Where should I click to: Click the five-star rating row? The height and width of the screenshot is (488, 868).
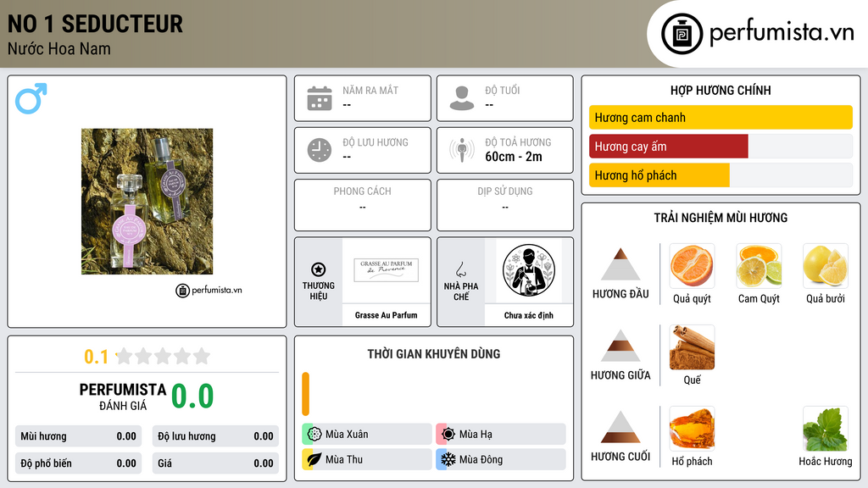(x=163, y=357)
